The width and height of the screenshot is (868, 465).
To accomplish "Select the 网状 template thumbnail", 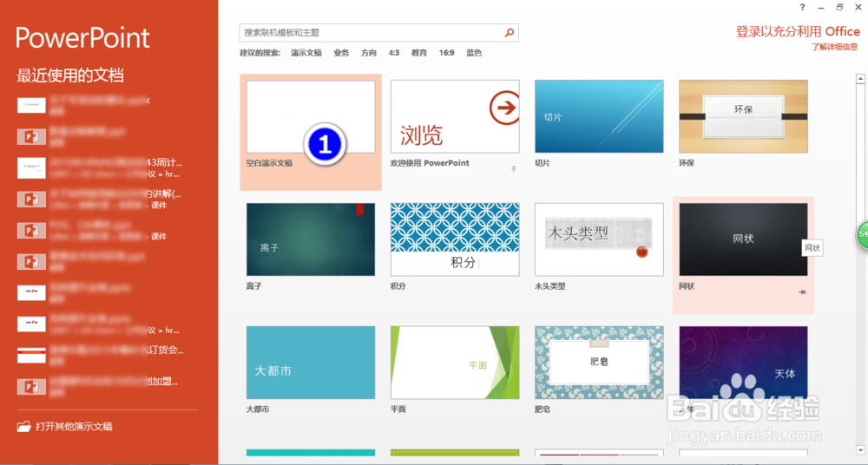I will [744, 239].
